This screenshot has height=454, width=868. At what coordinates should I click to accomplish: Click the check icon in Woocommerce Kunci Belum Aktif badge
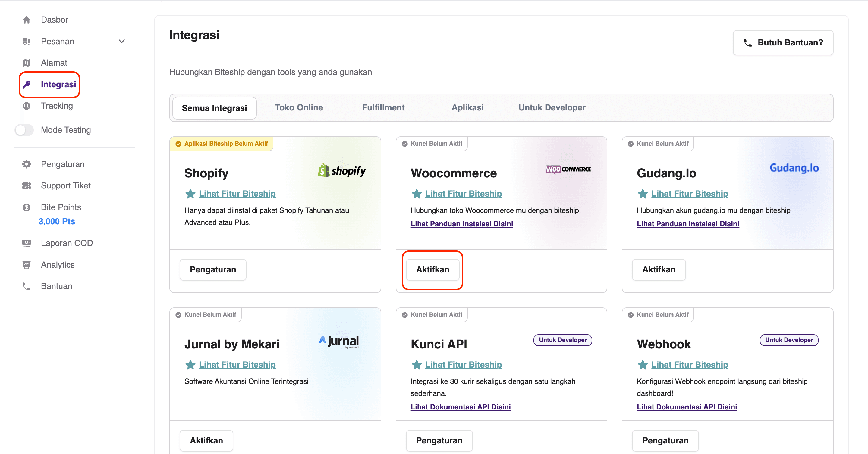(404, 144)
